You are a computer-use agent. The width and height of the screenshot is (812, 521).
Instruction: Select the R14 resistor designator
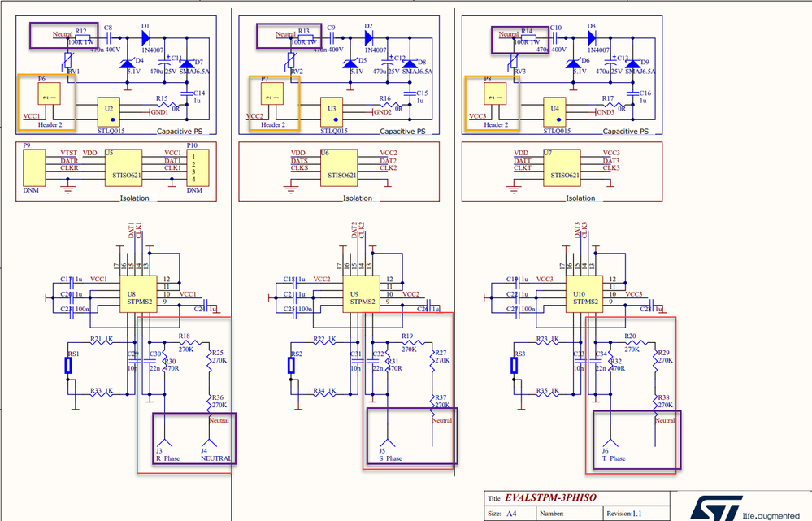[x=527, y=31]
